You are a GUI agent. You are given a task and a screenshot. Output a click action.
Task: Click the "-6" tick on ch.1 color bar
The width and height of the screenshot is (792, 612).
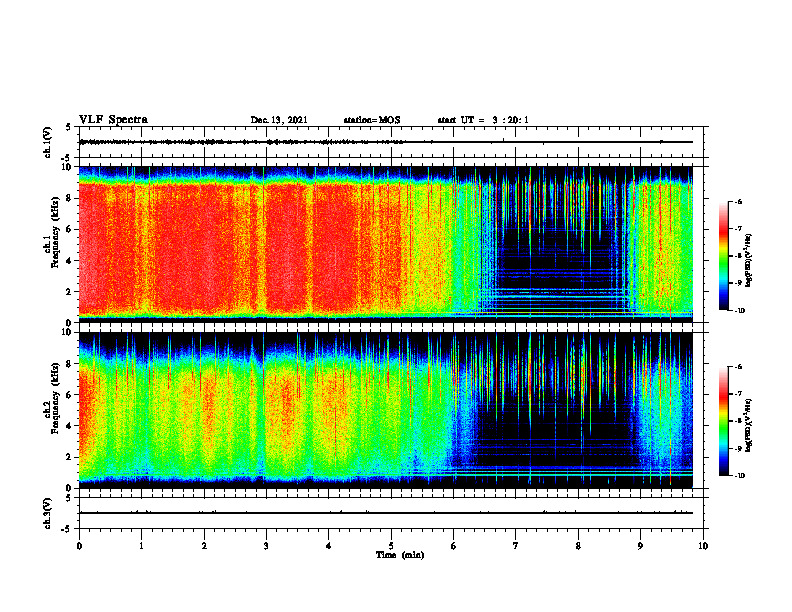point(738,201)
